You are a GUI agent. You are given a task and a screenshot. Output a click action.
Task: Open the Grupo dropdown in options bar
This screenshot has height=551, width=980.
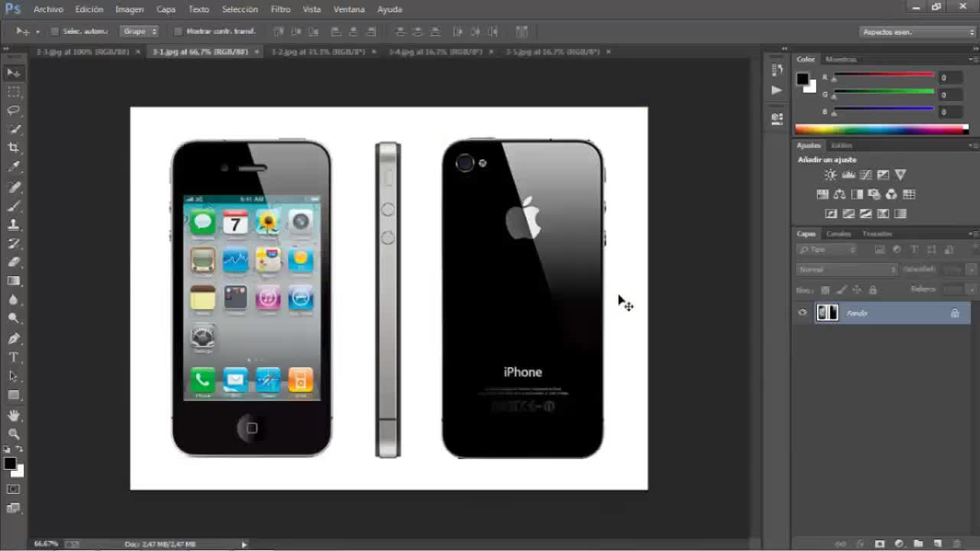140,31
